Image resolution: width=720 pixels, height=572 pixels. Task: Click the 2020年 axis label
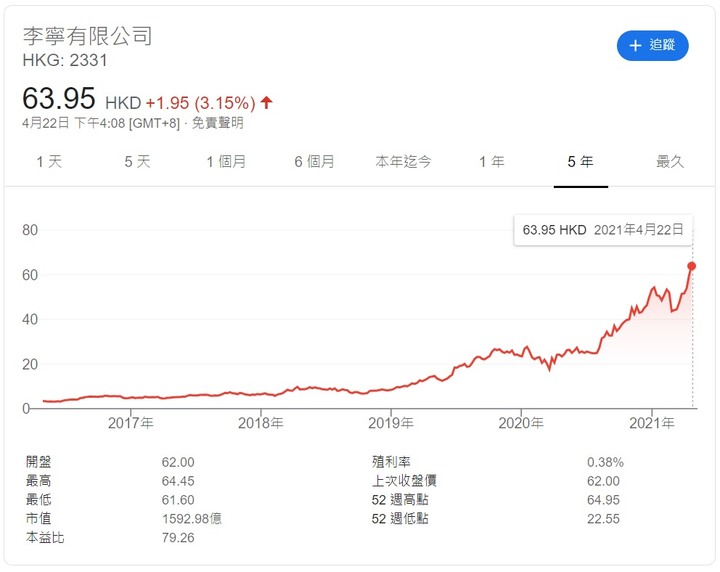521,422
